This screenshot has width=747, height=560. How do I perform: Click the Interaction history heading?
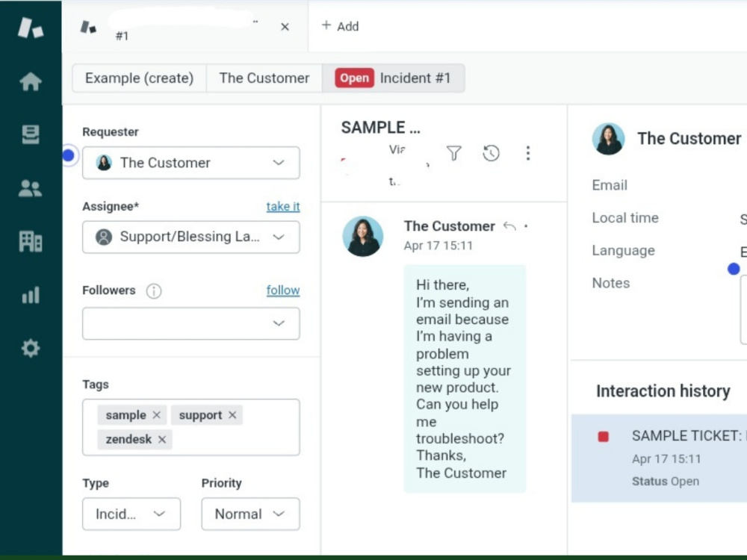point(663,391)
